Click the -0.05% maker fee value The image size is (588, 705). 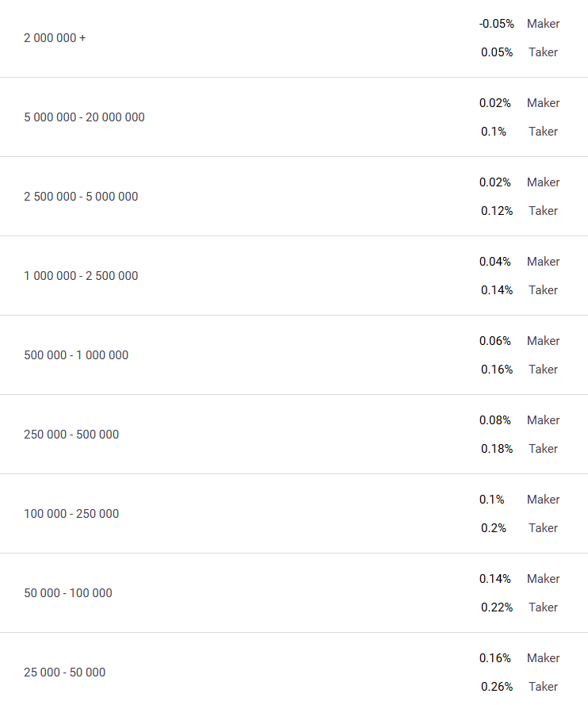[496, 24]
